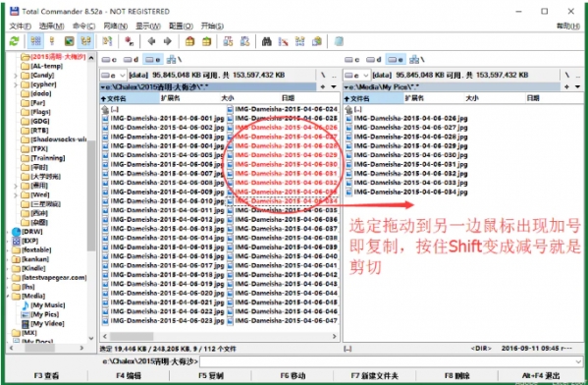Open the 配置(O) menu
This screenshot has width=588, height=385.
point(181,26)
